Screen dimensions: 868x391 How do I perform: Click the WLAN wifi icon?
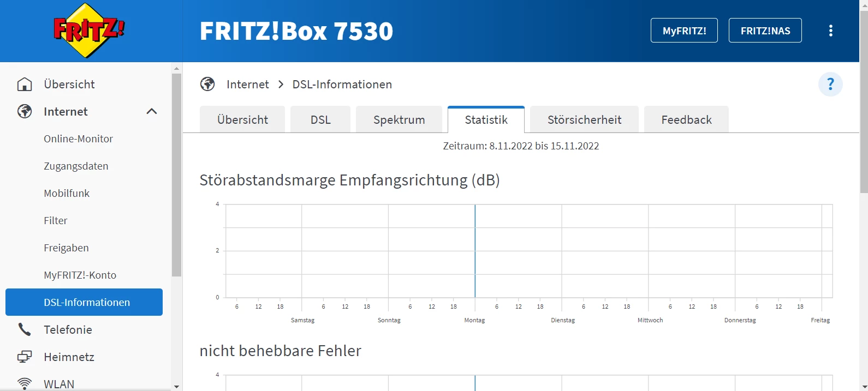(x=25, y=384)
